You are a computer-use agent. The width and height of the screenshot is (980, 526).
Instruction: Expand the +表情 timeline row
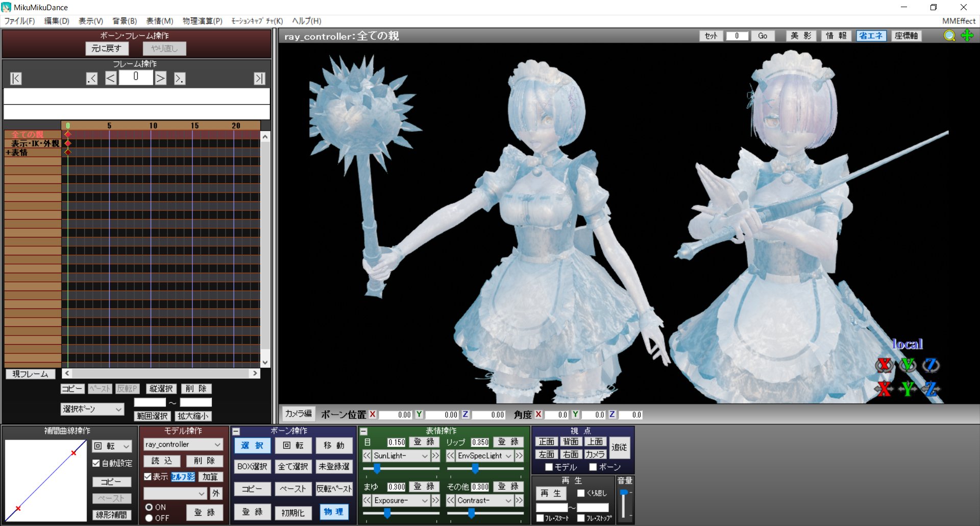coord(8,153)
